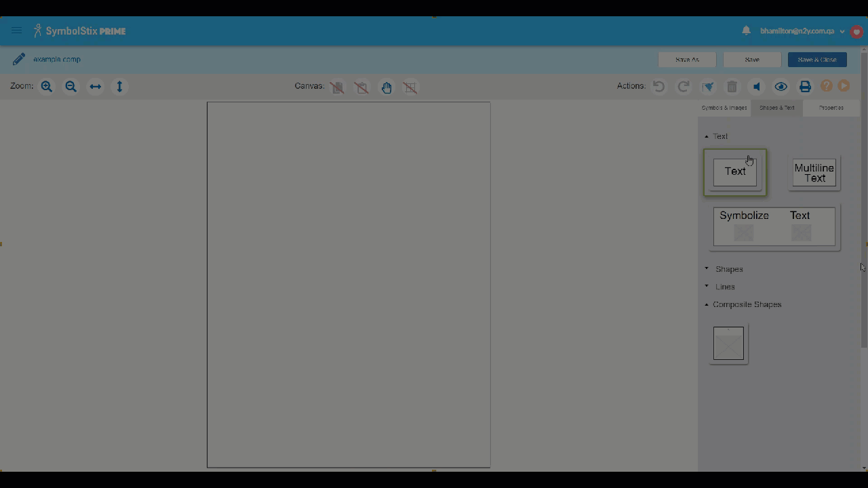The width and height of the screenshot is (868, 488).
Task: Click the flag action icon next to Redo
Action: pyautogui.click(x=708, y=86)
